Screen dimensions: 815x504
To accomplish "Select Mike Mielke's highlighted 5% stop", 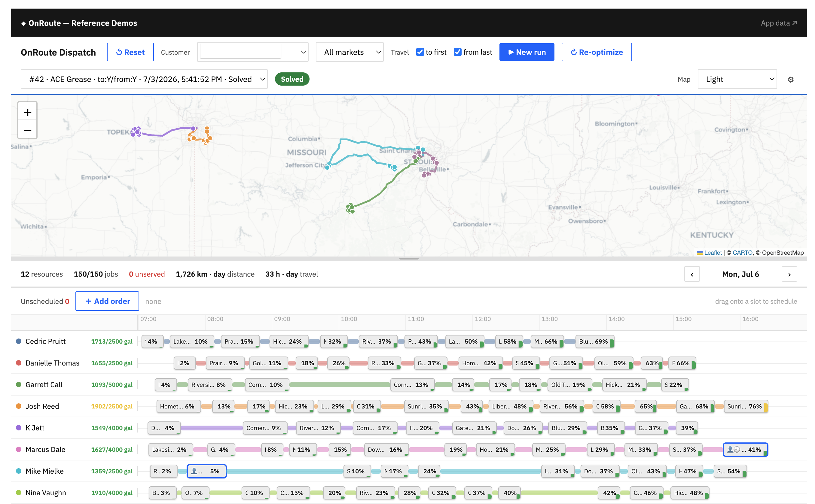I will click(206, 471).
